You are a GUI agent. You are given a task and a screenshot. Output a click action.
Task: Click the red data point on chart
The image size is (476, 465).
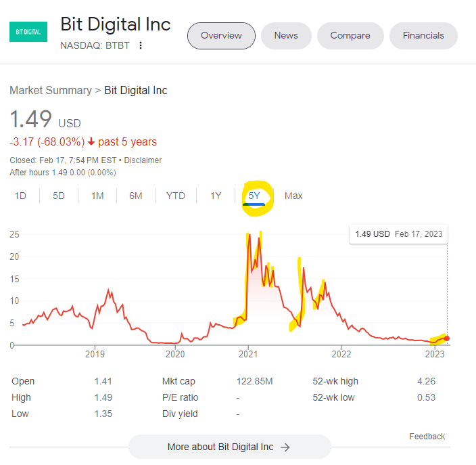[x=447, y=338]
